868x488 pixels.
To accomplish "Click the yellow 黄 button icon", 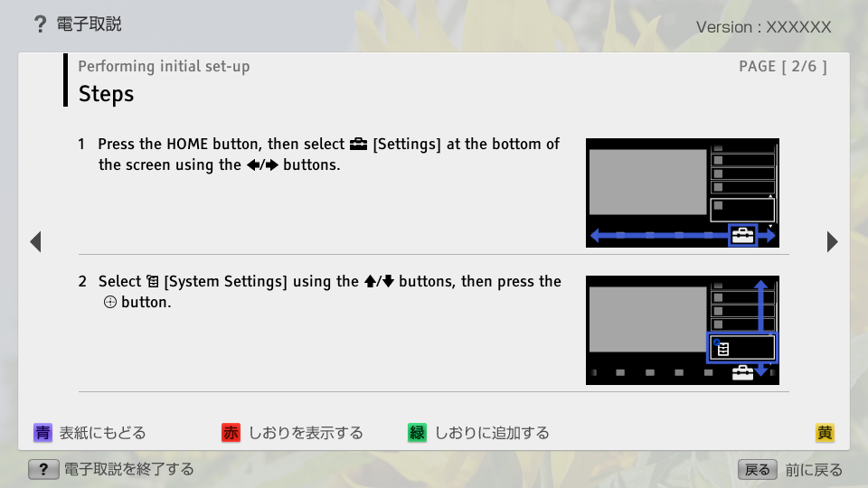I will pyautogui.click(x=825, y=433).
